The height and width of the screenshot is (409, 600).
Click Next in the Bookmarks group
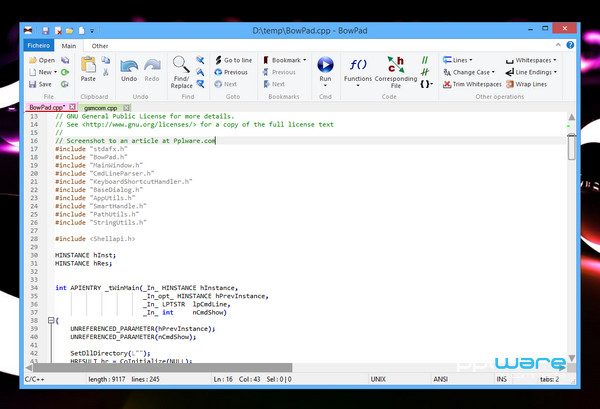click(x=274, y=84)
